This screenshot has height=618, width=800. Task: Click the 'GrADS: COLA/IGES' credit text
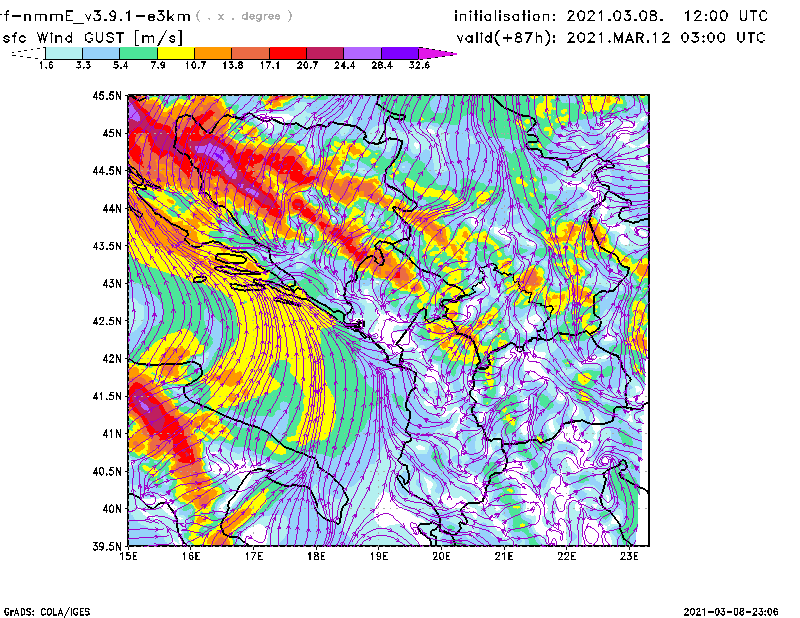tap(47, 612)
